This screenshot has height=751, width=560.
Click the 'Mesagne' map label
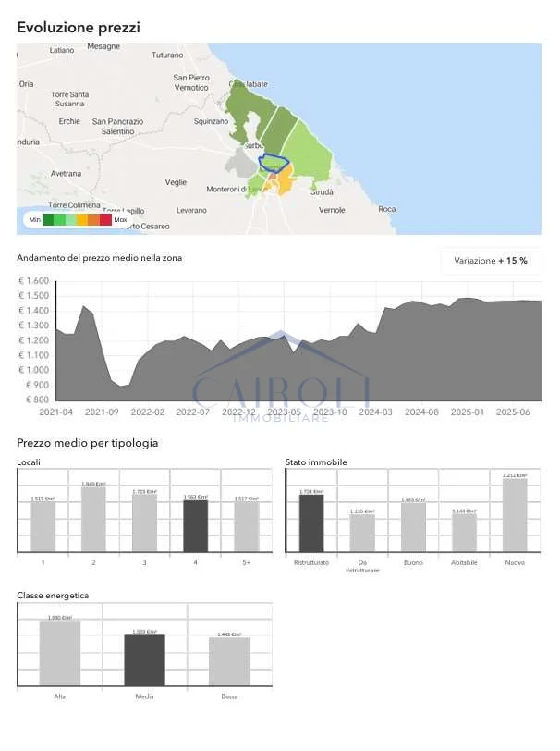(x=103, y=46)
